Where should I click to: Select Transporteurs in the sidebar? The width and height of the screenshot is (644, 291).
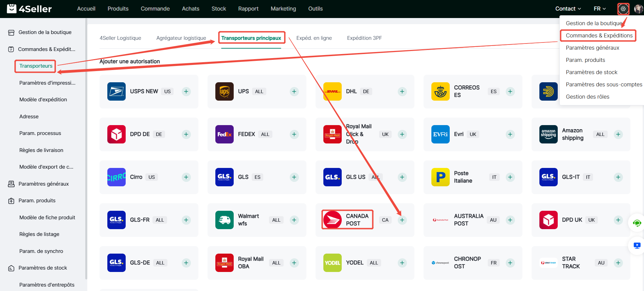tap(36, 66)
